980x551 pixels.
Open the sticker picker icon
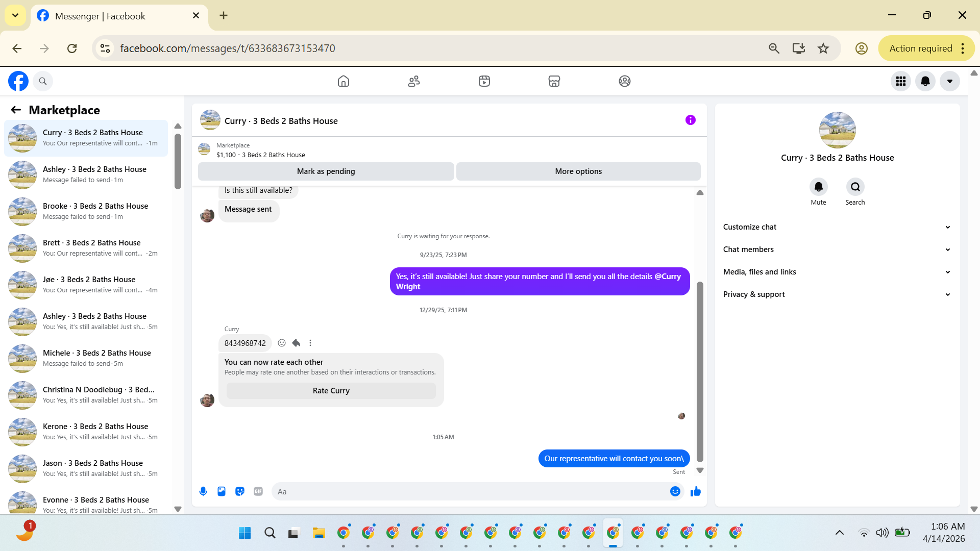[x=240, y=491]
